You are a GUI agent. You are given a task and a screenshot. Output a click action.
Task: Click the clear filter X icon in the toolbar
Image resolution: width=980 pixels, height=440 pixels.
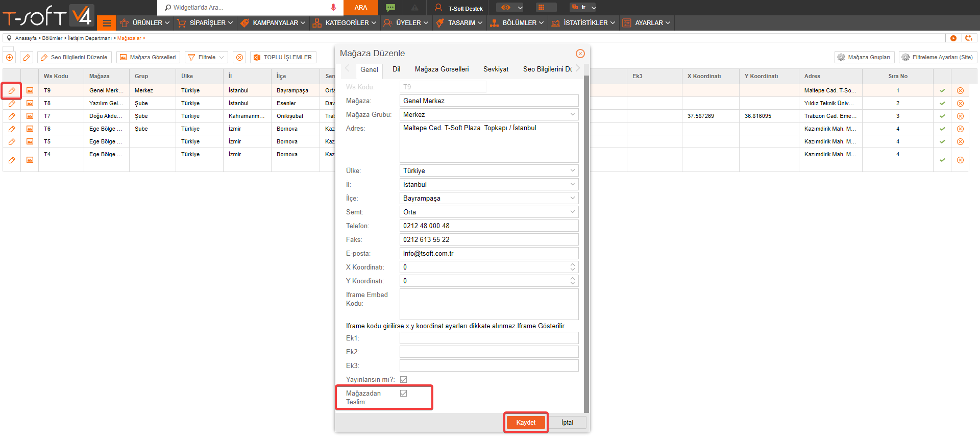(x=239, y=57)
